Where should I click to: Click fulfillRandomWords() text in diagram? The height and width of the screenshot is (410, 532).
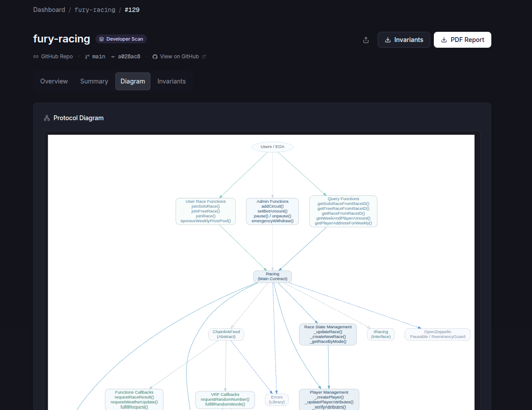click(225, 404)
